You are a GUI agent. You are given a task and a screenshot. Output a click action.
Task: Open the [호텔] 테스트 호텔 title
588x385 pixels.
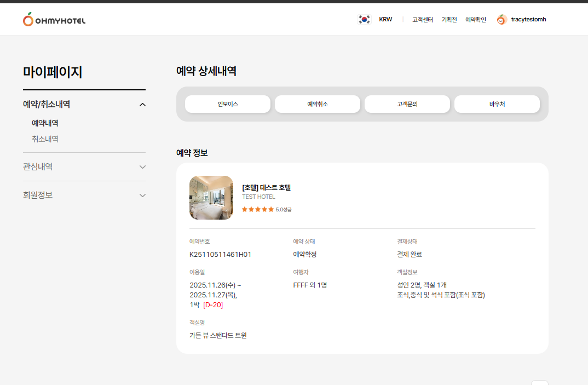coord(267,187)
